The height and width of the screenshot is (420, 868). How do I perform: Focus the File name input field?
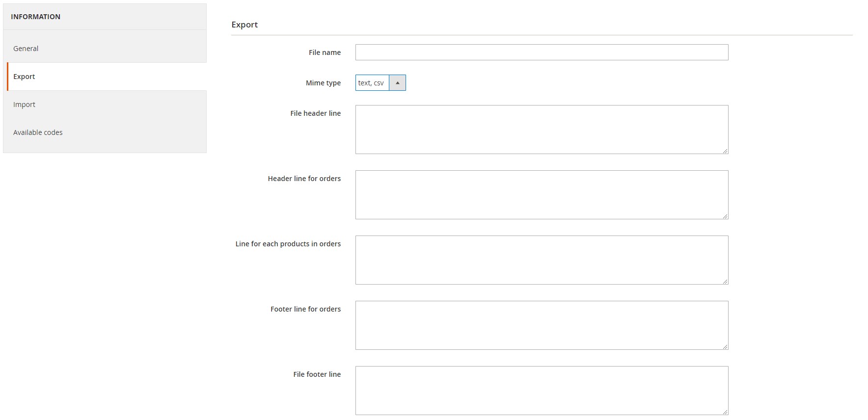coord(542,52)
